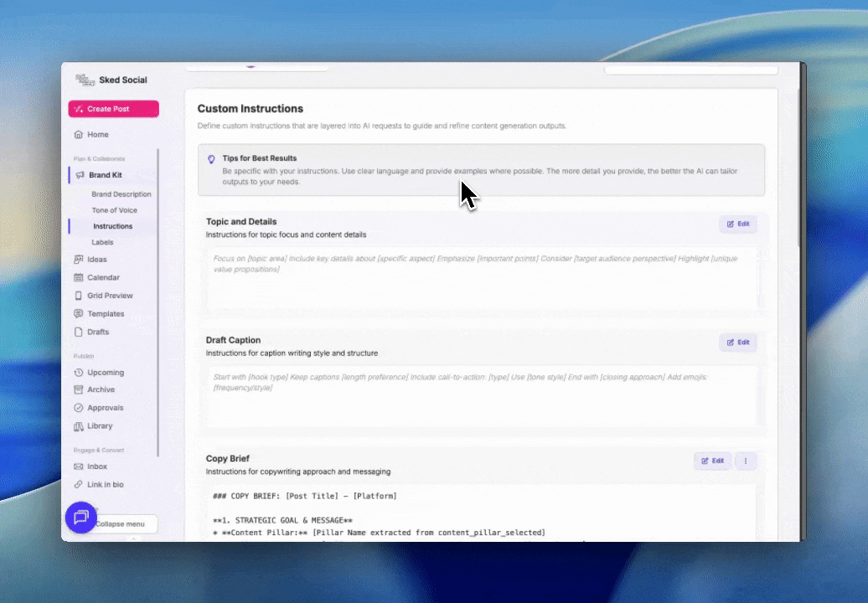Click the Collapse menu button
The height and width of the screenshot is (603, 868).
point(119,524)
